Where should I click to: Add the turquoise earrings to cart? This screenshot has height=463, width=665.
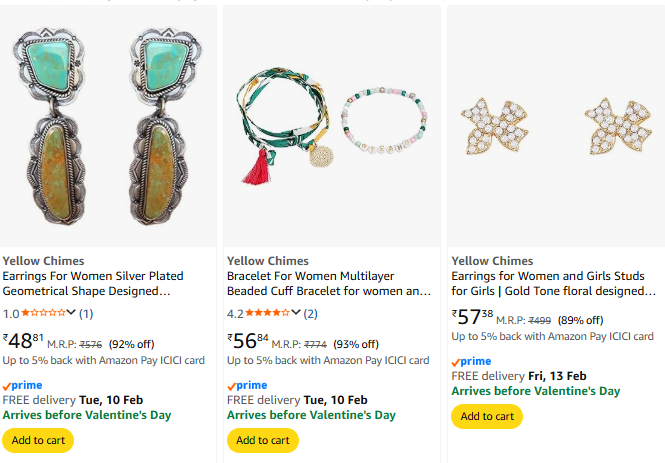tap(38, 440)
